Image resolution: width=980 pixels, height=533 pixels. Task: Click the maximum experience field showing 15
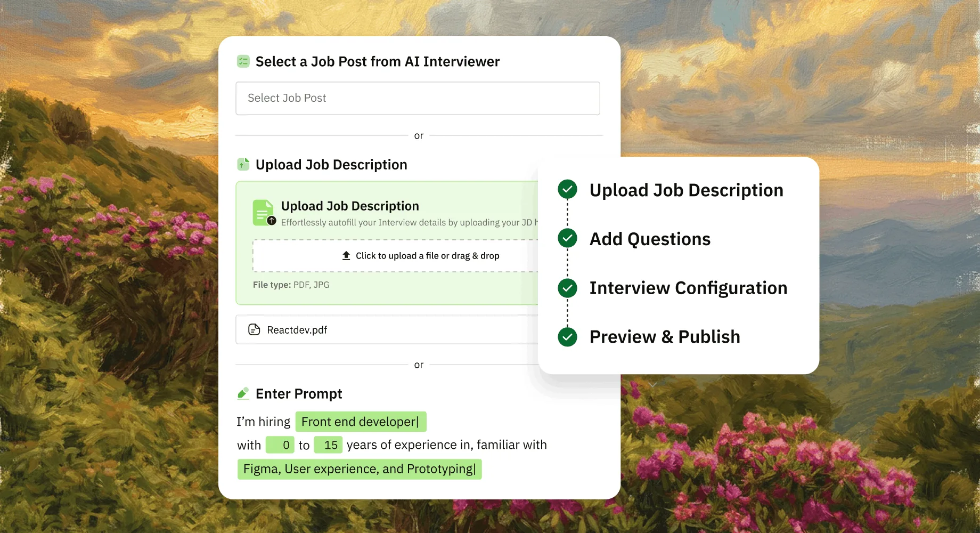(x=328, y=445)
